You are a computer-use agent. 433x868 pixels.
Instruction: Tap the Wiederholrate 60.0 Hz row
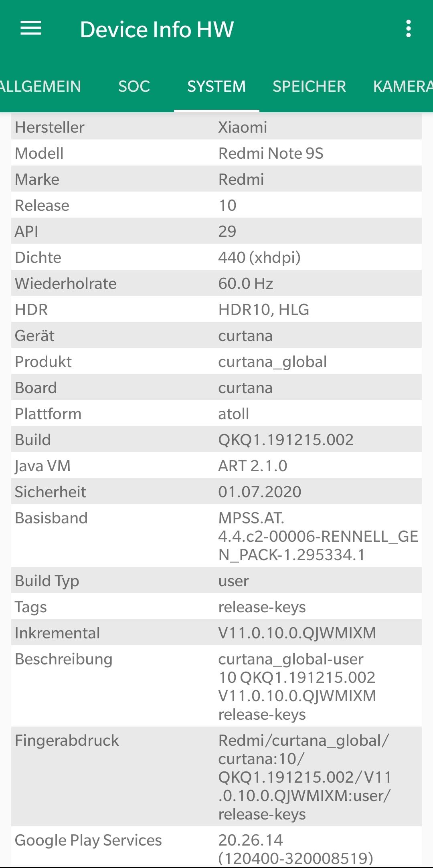[216, 283]
